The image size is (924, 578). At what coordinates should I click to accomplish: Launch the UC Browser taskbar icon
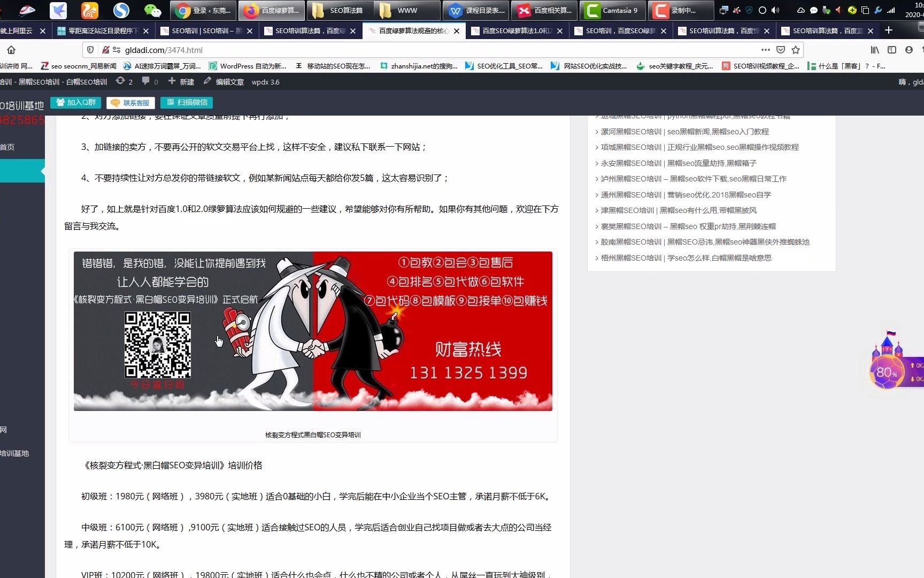coord(90,10)
